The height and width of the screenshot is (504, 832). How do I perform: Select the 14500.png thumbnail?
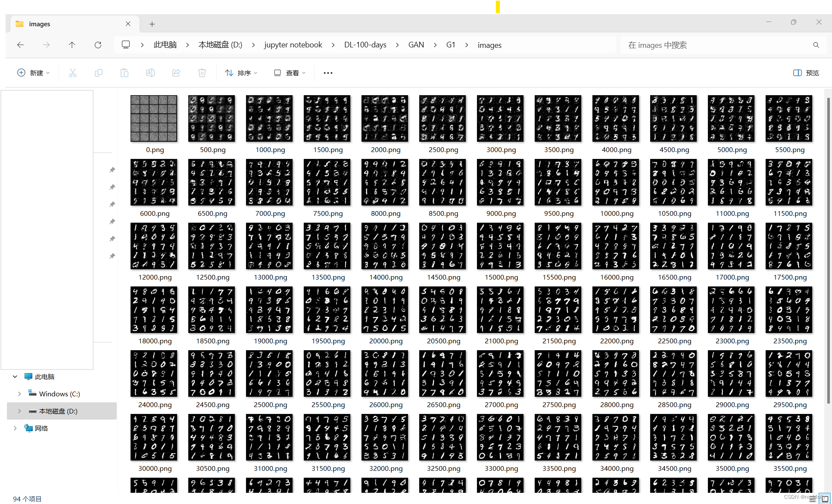pyautogui.click(x=442, y=246)
